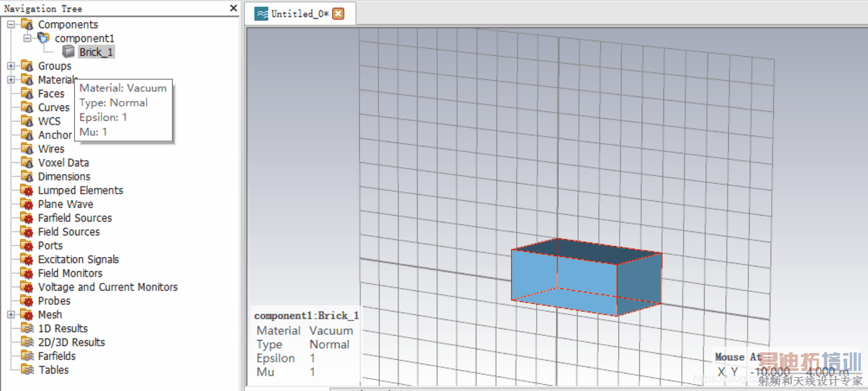This screenshot has height=391, width=868.
Task: Close the Navigation Tree panel
Action: (234, 8)
